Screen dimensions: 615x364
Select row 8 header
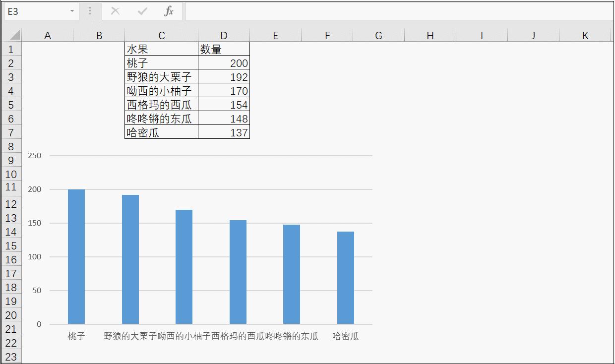click(11, 146)
